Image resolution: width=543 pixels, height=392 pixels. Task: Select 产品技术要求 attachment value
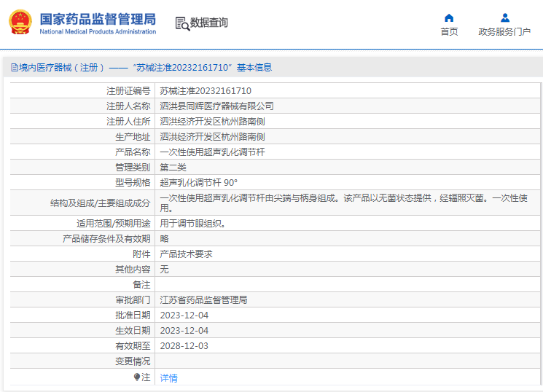pyautogui.click(x=186, y=254)
